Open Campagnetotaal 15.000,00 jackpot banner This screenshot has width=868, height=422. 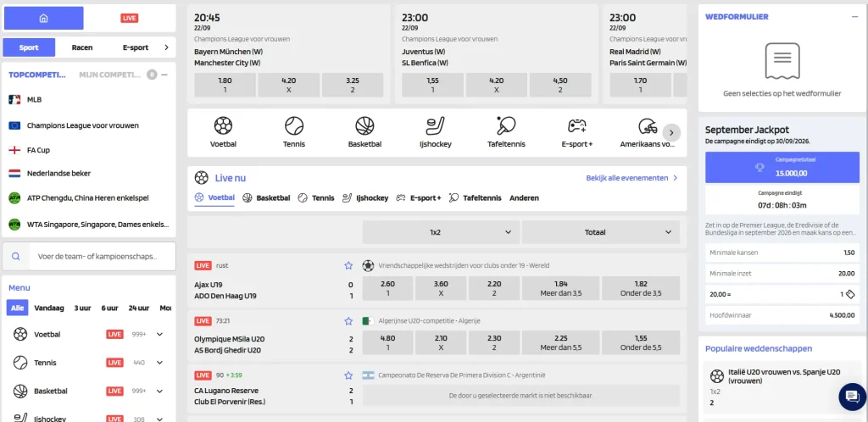tap(782, 168)
